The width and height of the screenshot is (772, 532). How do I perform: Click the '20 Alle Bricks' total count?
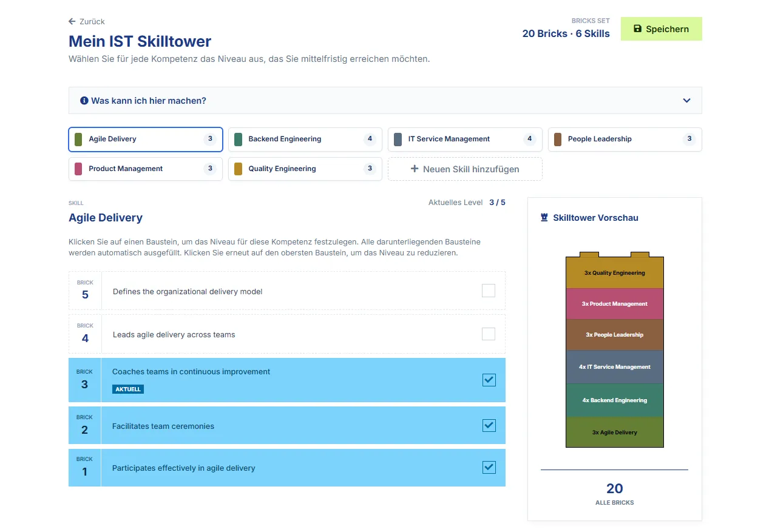[x=615, y=493]
